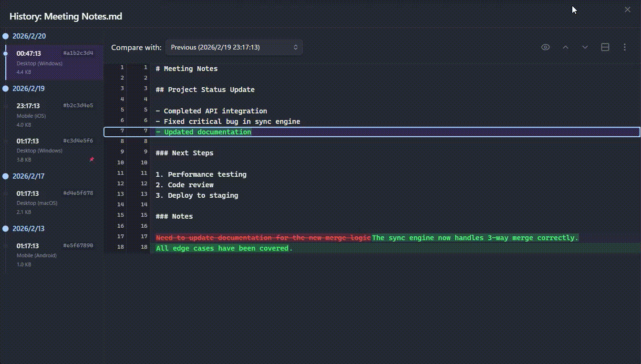Click the "# Meeting Notes" heading line
Screen dimensions: 641x364
pos(186,69)
